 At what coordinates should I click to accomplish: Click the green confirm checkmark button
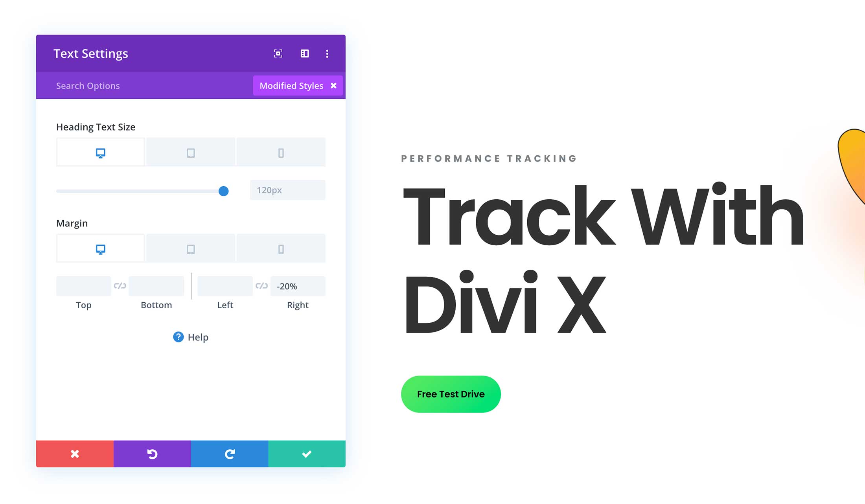click(x=306, y=453)
